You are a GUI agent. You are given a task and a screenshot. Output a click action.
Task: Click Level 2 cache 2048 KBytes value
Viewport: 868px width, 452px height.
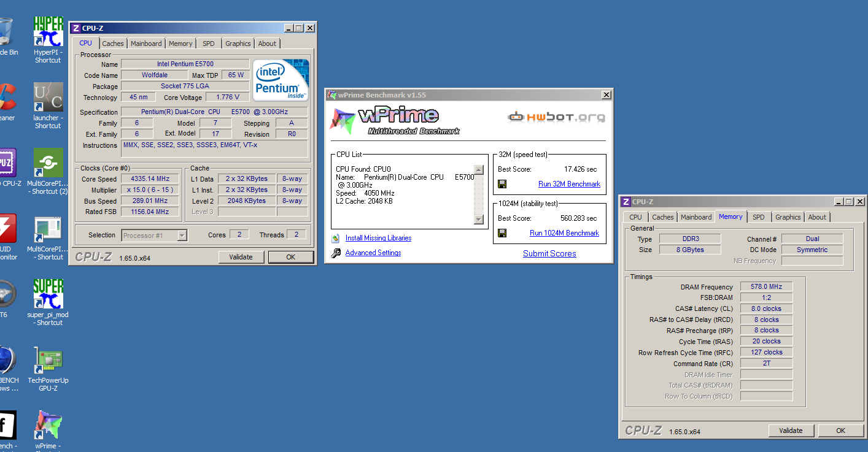tap(246, 201)
